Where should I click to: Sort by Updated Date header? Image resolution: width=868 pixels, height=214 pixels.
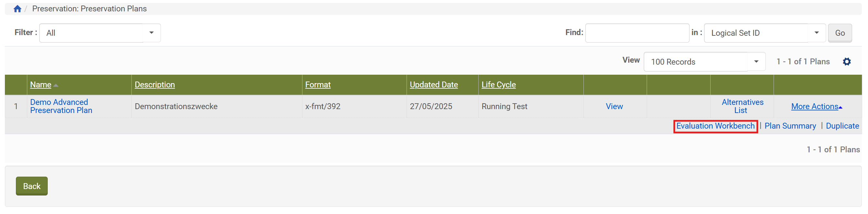pos(433,84)
